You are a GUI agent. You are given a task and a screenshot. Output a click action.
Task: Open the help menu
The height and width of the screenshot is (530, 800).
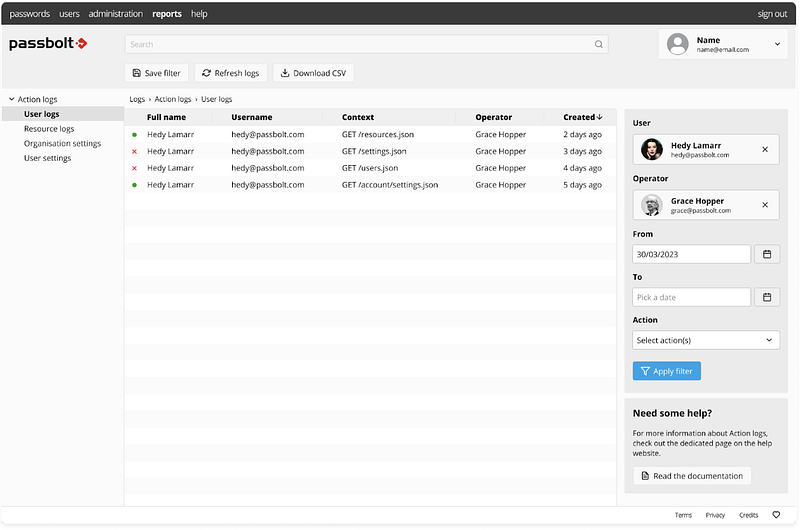199,14
